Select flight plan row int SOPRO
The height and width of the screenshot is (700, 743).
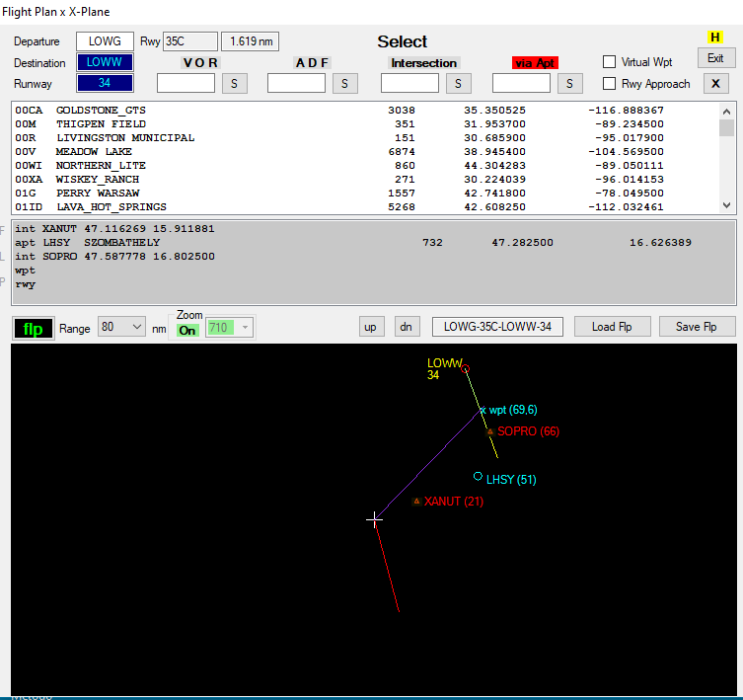[x=373, y=256]
